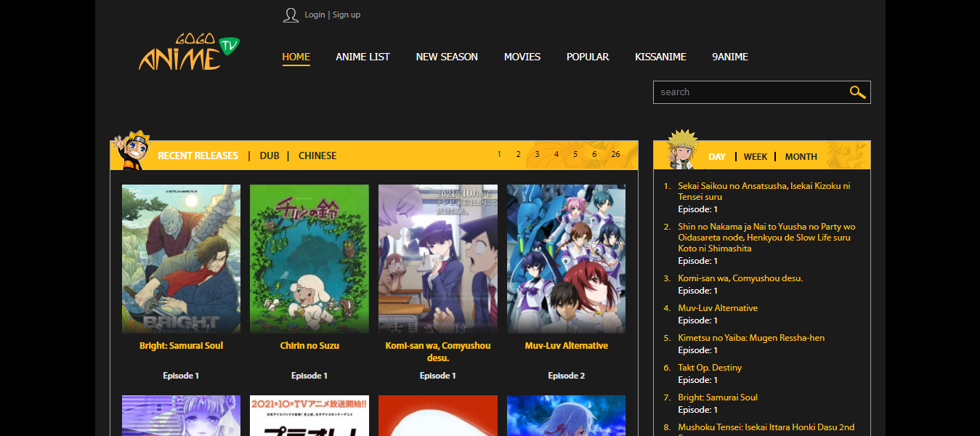Image resolution: width=980 pixels, height=436 pixels.
Task: Open Shin no Nakama ja Nai ranking entry
Action: pyautogui.click(x=766, y=238)
